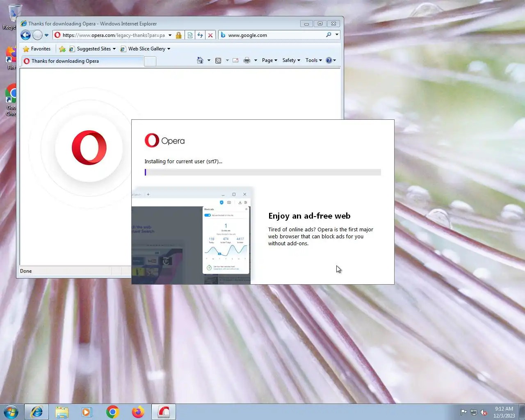Viewport: 525px width, 420px height.
Task: Launch Google Chrome from the taskbar
Action: point(112,412)
